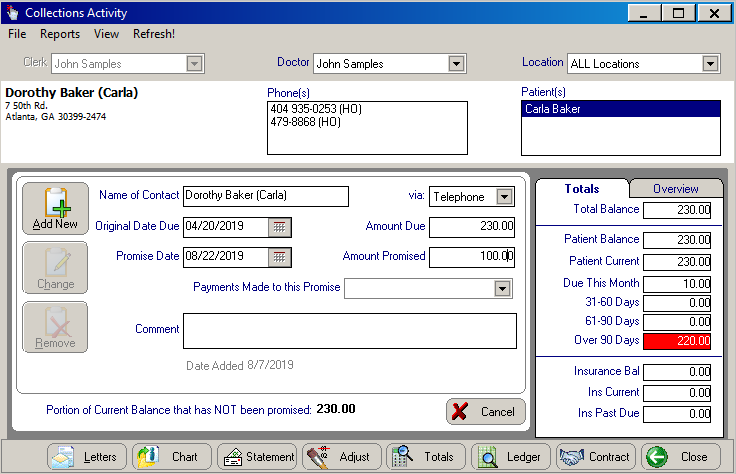Click the Ins Current value field
Viewport: 736px width, 474px height.
(x=677, y=393)
